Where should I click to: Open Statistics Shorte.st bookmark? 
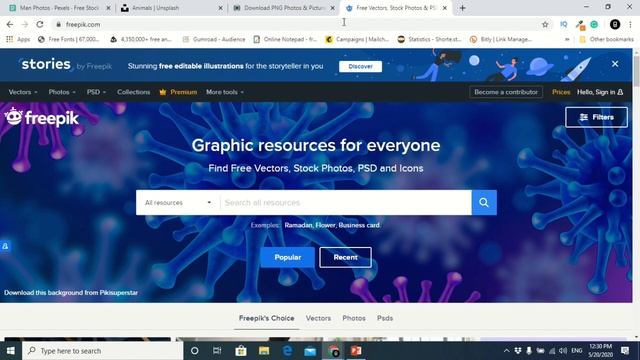tap(429, 39)
